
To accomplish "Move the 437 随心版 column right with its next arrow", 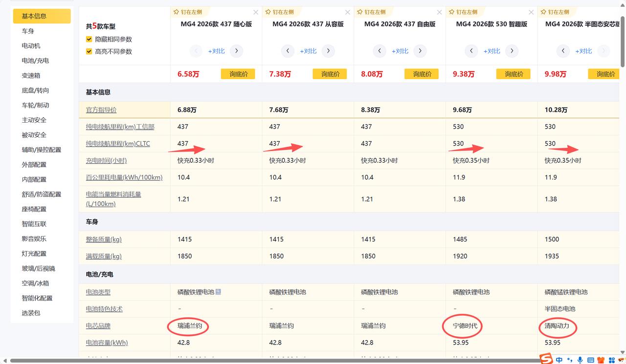I will point(237,51).
